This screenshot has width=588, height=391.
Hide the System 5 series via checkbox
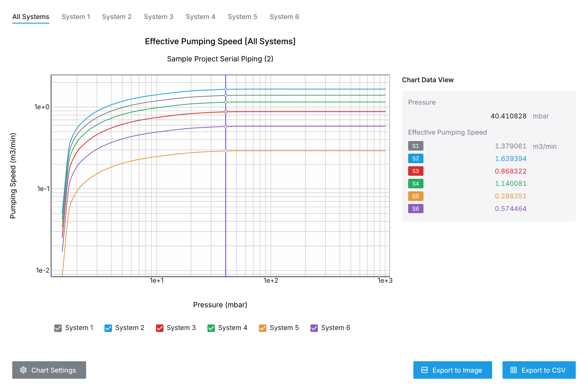(x=263, y=328)
